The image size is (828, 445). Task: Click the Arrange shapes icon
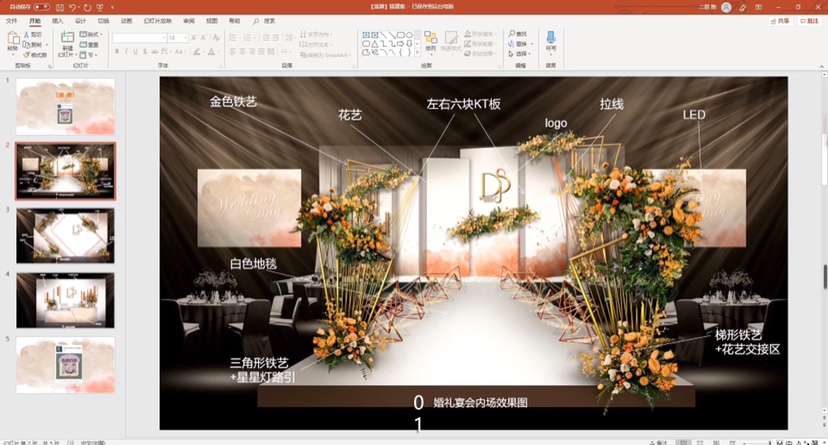[430, 41]
